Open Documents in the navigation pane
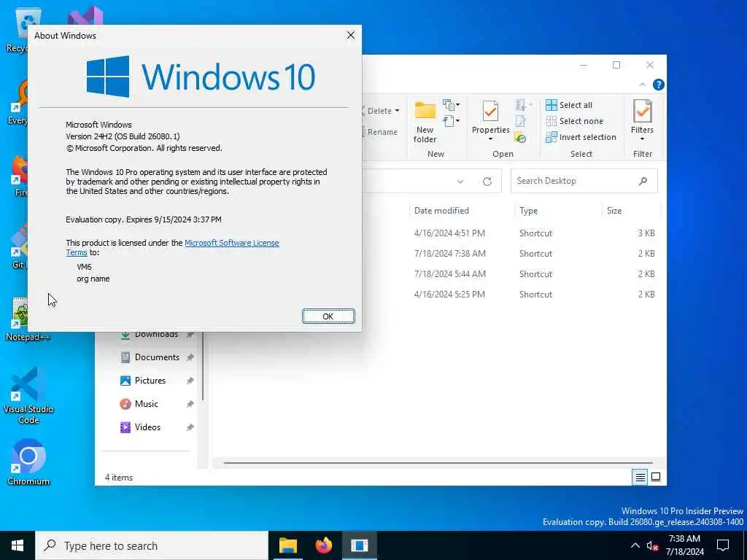This screenshot has width=747, height=560. pyautogui.click(x=157, y=357)
